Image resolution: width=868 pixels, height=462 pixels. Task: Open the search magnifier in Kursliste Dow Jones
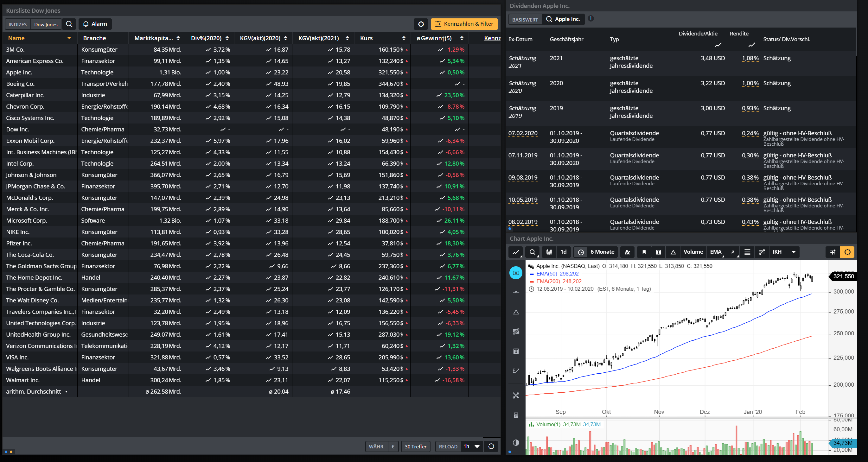point(69,24)
